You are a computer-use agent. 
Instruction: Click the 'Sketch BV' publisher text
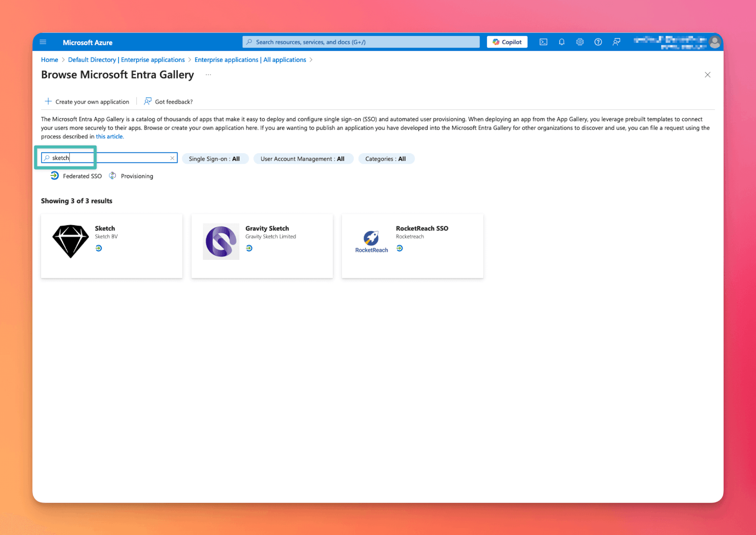coord(106,237)
